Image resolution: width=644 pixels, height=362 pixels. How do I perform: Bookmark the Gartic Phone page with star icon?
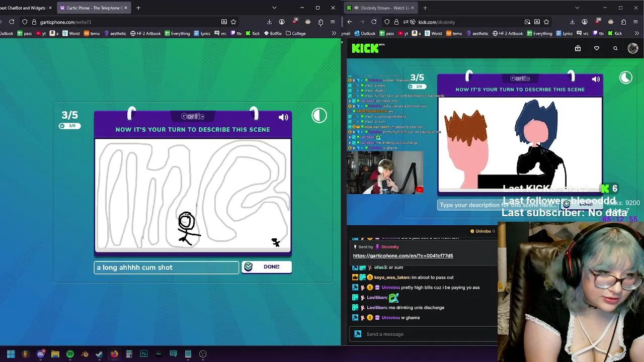click(x=233, y=22)
